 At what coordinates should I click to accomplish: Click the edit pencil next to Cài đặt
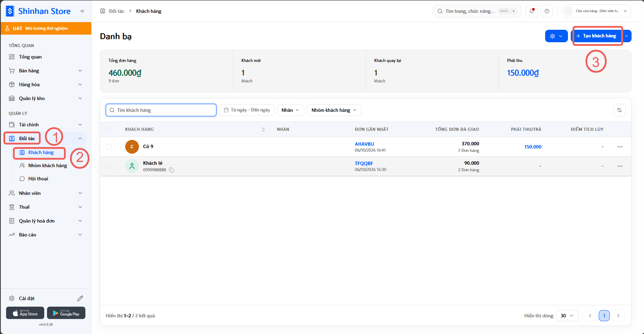tap(80, 298)
